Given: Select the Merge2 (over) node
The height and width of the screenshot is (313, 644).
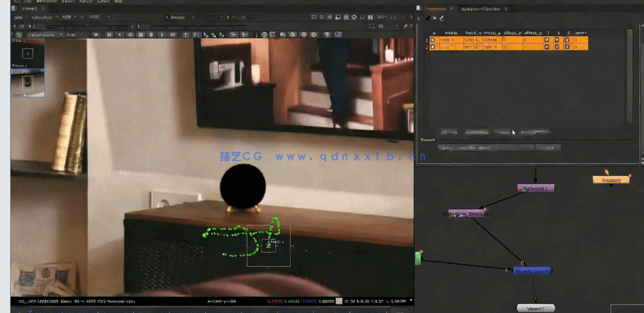Looking at the screenshot, I should click(x=532, y=271).
